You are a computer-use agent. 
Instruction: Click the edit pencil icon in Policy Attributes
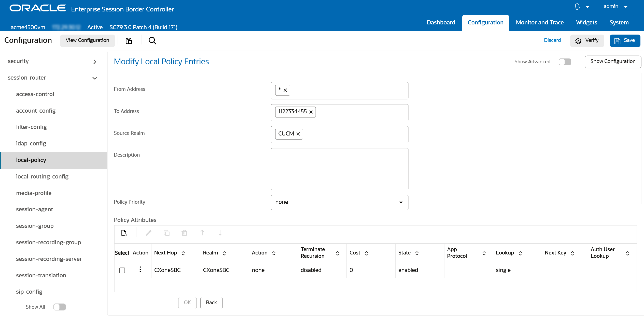click(149, 233)
